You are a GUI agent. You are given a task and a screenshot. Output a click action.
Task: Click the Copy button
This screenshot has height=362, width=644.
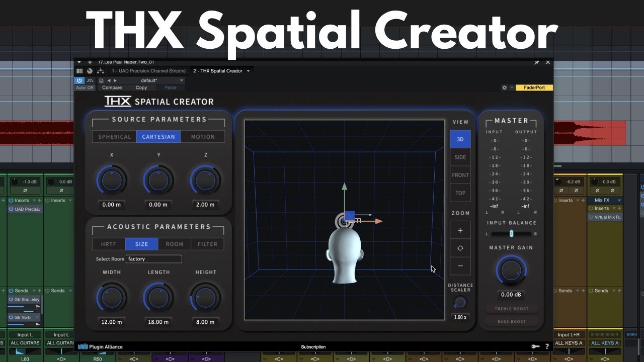click(x=141, y=87)
